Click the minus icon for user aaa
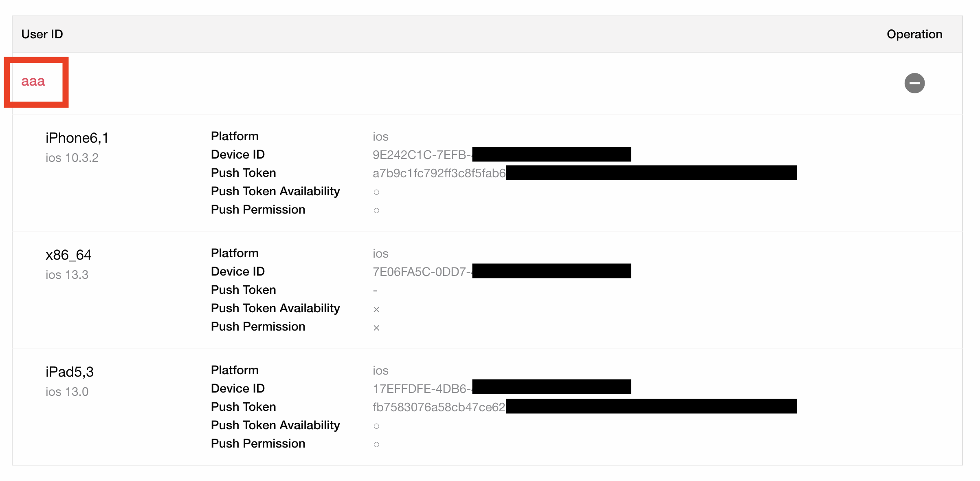 [914, 83]
